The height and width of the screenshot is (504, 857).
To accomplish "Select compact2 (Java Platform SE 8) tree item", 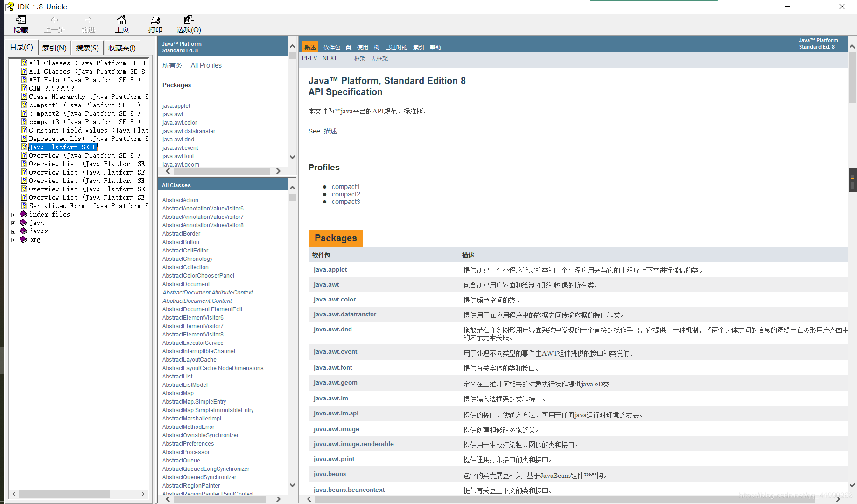I will coord(84,113).
